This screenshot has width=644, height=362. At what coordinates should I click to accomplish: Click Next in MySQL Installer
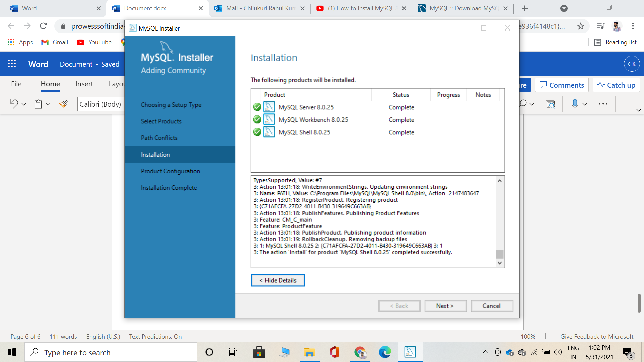445,306
